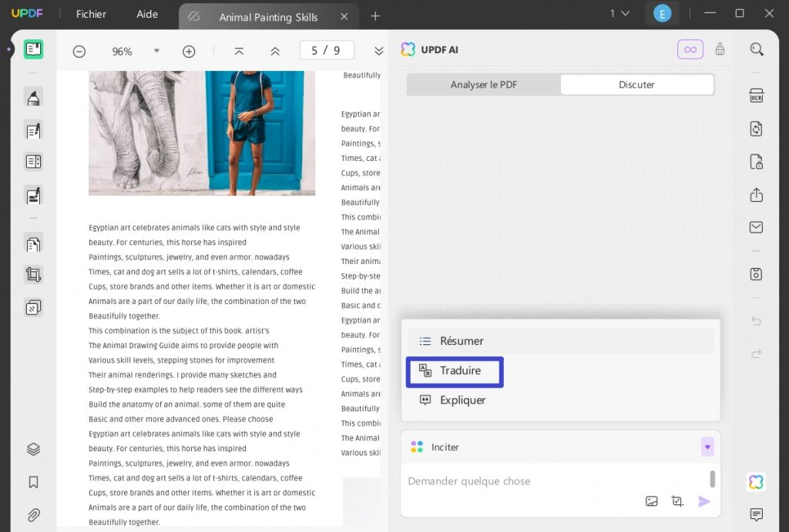
Task: Expand the Inciter prompt dropdown
Action: 707,447
